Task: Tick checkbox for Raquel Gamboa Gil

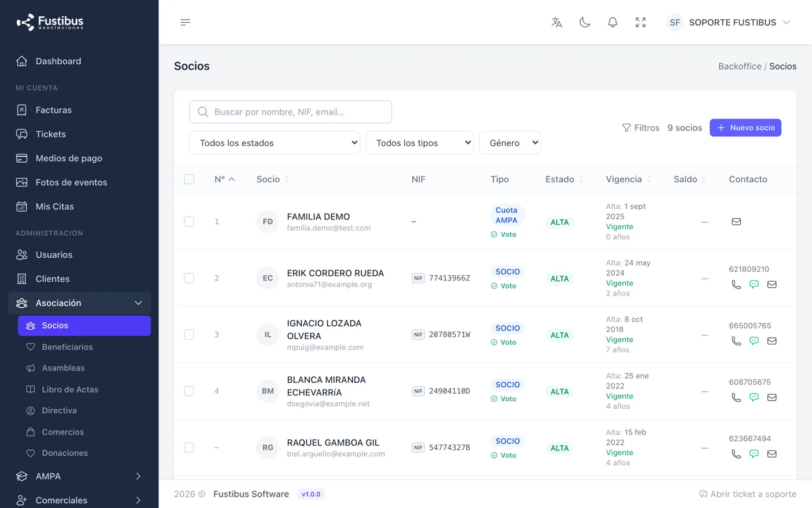Action: coord(189,448)
